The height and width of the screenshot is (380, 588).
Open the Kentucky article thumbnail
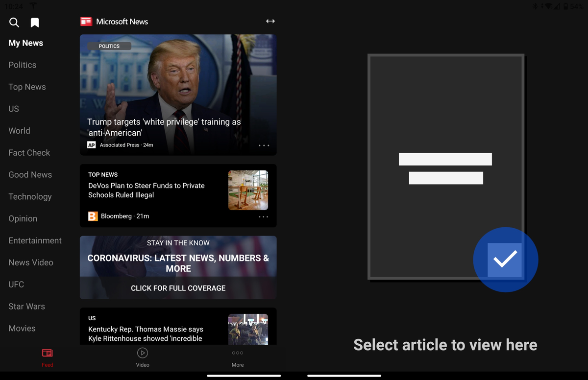248,329
